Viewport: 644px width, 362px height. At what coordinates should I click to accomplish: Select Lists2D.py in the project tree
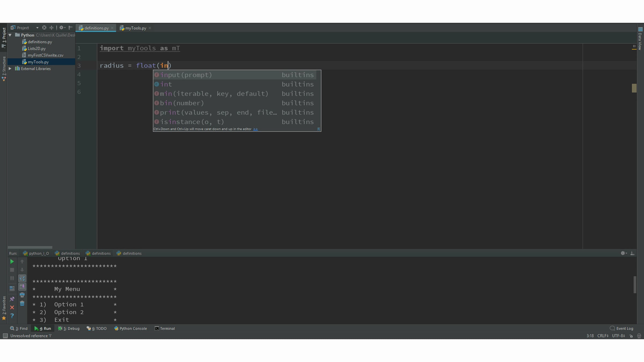pos(36,49)
